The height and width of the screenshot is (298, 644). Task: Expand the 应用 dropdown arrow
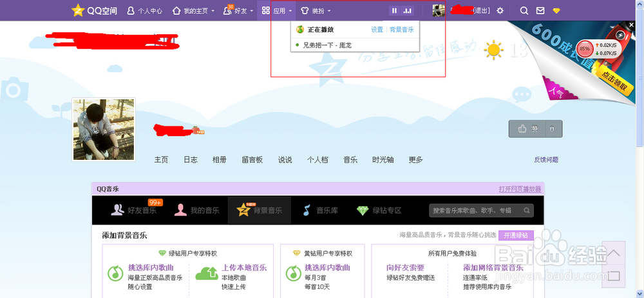pyautogui.click(x=290, y=11)
